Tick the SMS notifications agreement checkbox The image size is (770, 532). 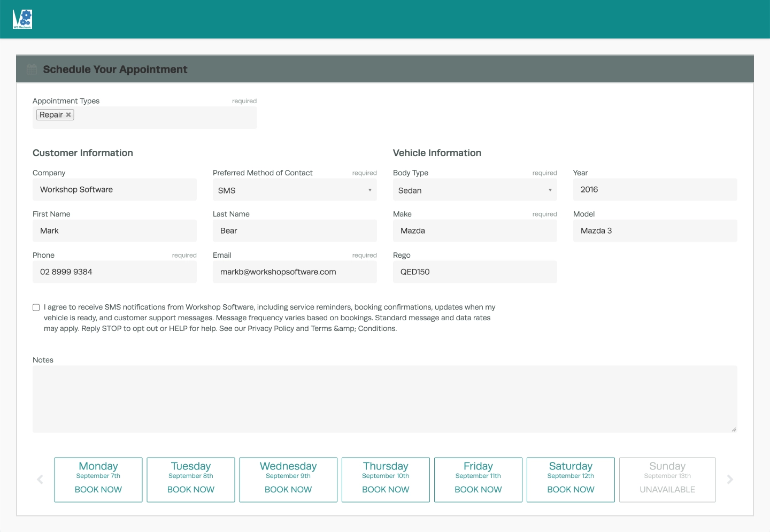click(x=36, y=307)
